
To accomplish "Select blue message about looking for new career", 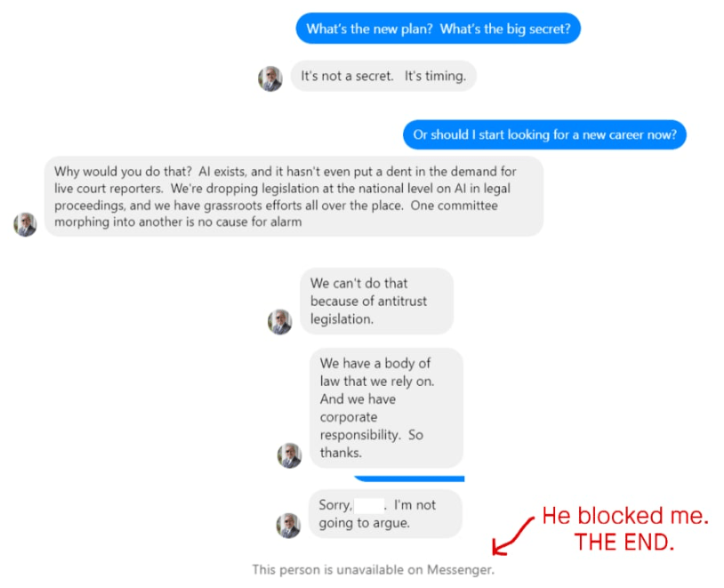I will [x=545, y=135].
